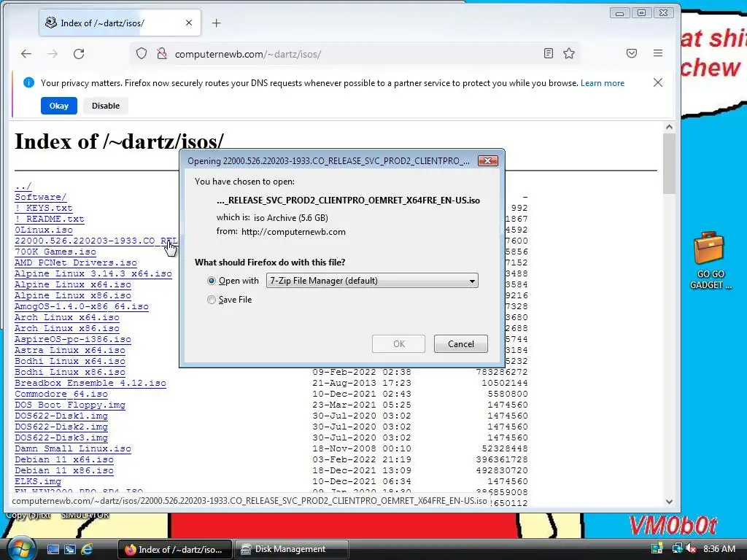Download Bodhi Linux x86.iso

[69, 372]
